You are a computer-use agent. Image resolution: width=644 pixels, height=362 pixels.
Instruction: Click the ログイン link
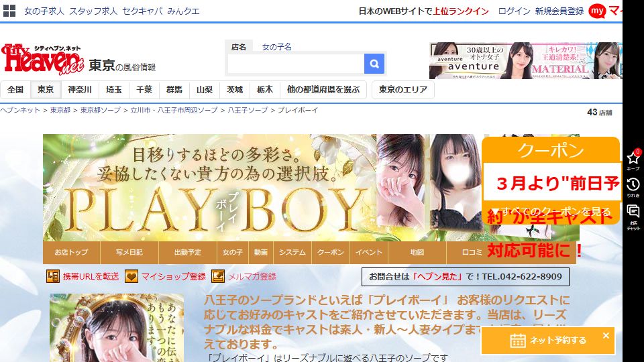click(515, 11)
